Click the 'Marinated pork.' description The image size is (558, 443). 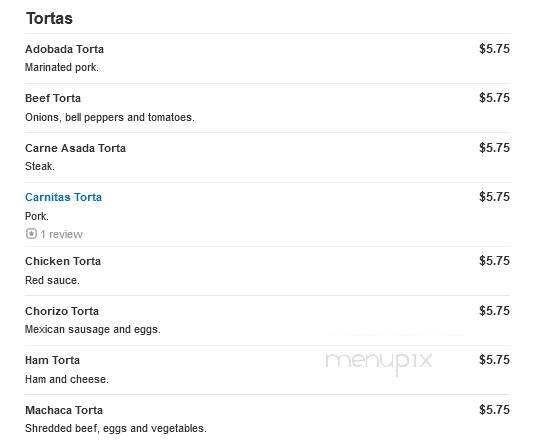coord(62,67)
